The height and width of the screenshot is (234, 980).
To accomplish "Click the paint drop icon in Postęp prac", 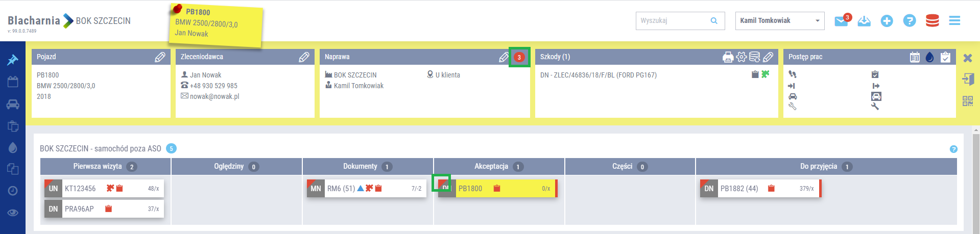I will tap(930, 57).
